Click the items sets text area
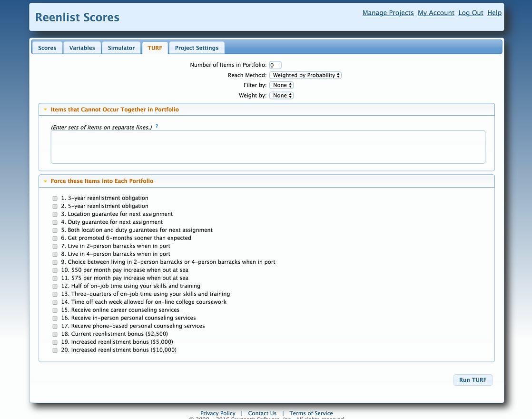This screenshot has height=419, width=532. click(x=268, y=147)
